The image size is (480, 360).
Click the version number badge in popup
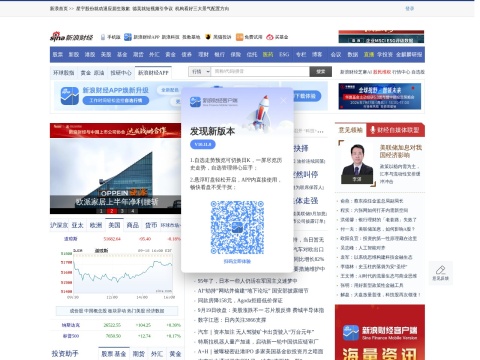203,144
